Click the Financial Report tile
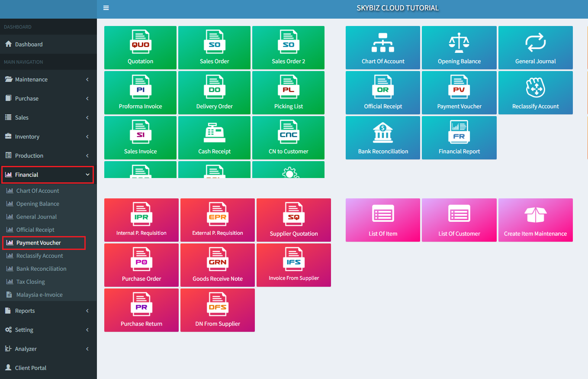This screenshot has width=588, height=379. (459, 138)
